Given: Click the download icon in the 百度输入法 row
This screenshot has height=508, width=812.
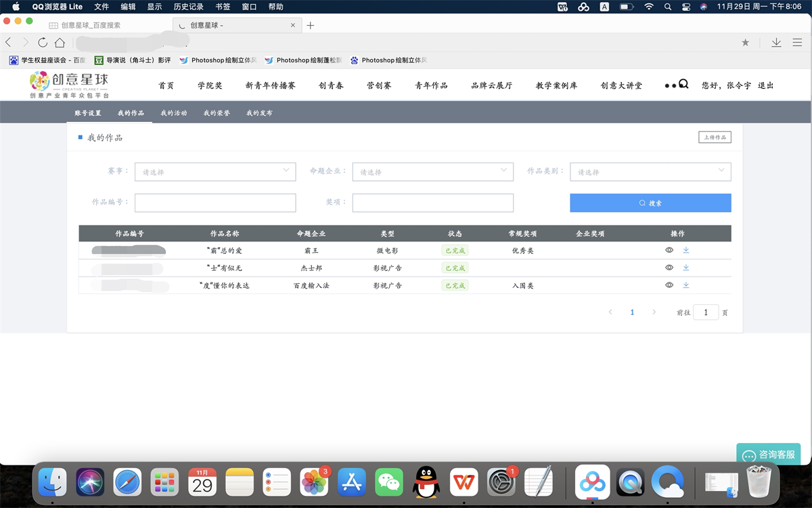Looking at the screenshot, I should [x=686, y=285].
